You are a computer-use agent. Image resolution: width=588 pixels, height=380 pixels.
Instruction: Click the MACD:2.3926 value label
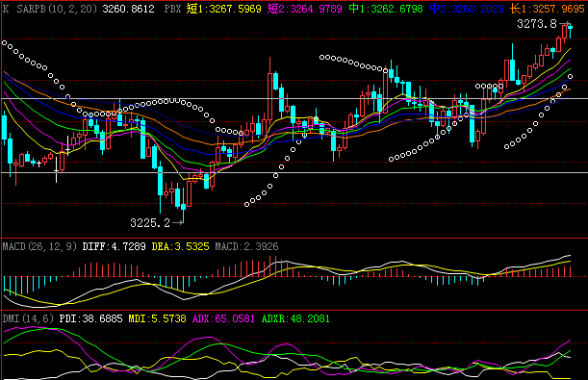coord(246,246)
